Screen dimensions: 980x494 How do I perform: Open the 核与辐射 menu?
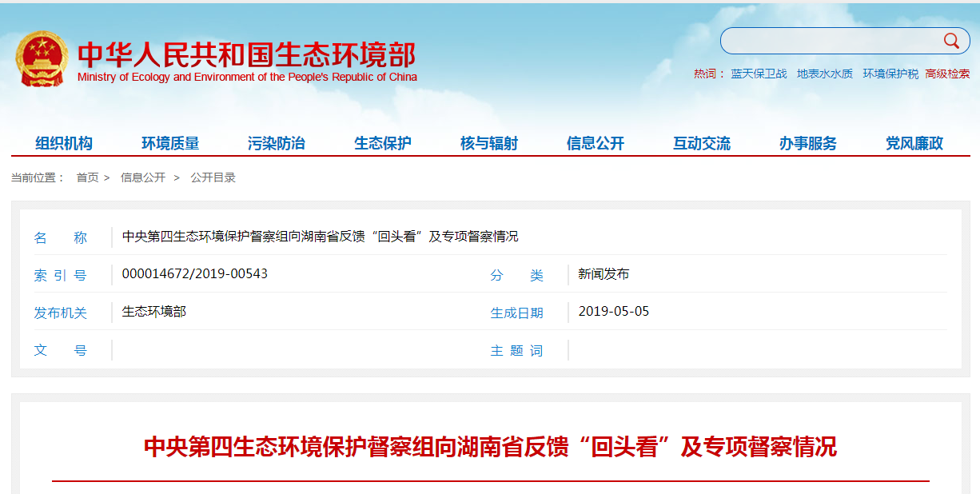click(489, 143)
